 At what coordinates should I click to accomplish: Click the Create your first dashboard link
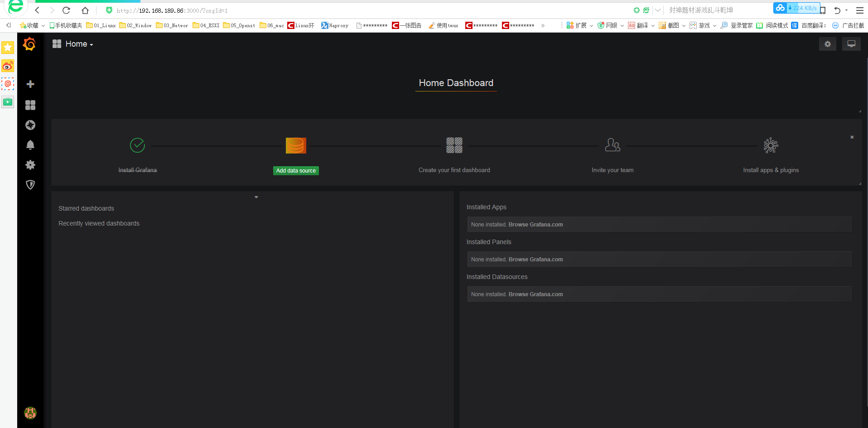454,170
